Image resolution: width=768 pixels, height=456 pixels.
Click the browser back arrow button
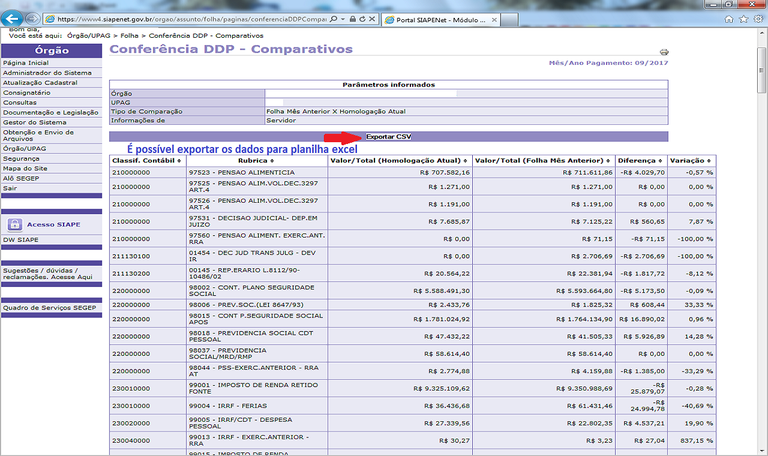[x=13, y=18]
